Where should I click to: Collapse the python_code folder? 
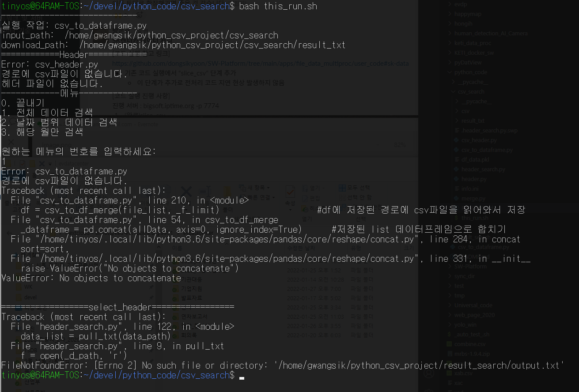point(450,72)
